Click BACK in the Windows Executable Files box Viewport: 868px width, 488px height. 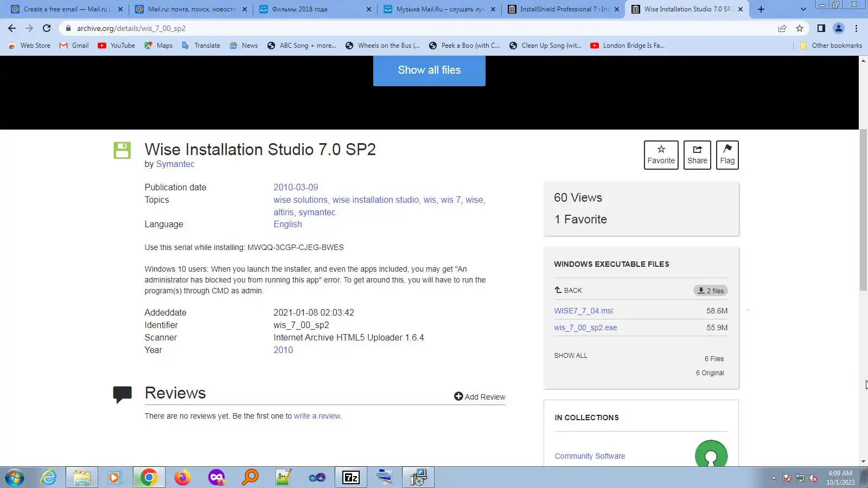568,291
